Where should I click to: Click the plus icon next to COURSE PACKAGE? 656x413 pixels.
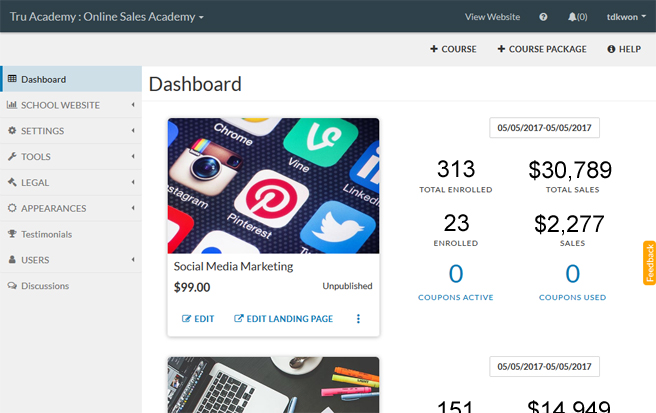[x=501, y=49]
